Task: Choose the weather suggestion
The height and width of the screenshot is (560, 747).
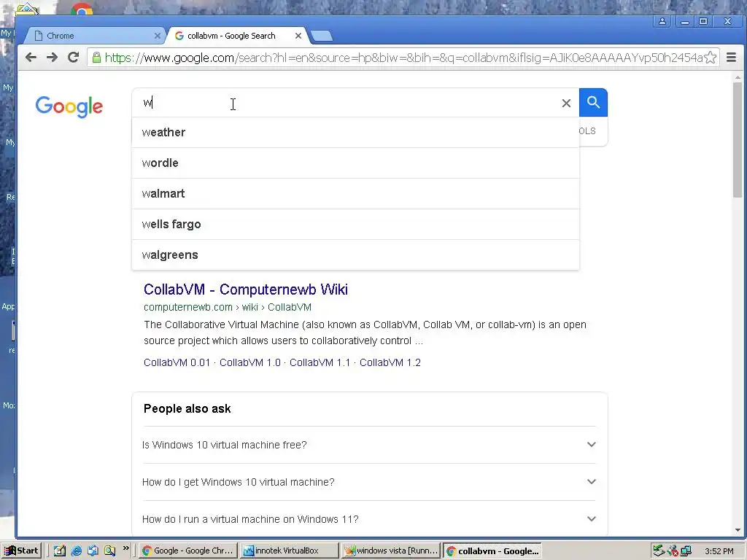Action: click(355, 133)
